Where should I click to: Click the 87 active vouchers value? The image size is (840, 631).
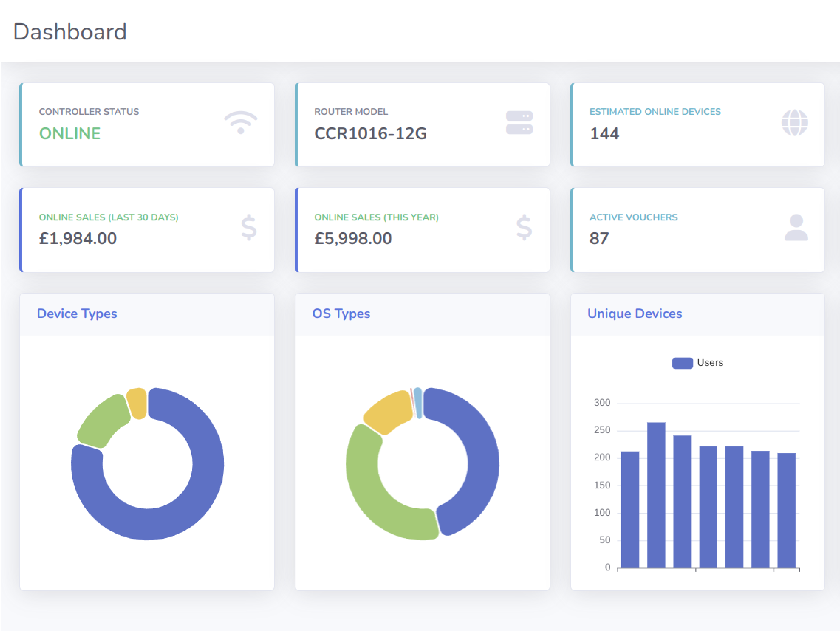[x=599, y=238]
